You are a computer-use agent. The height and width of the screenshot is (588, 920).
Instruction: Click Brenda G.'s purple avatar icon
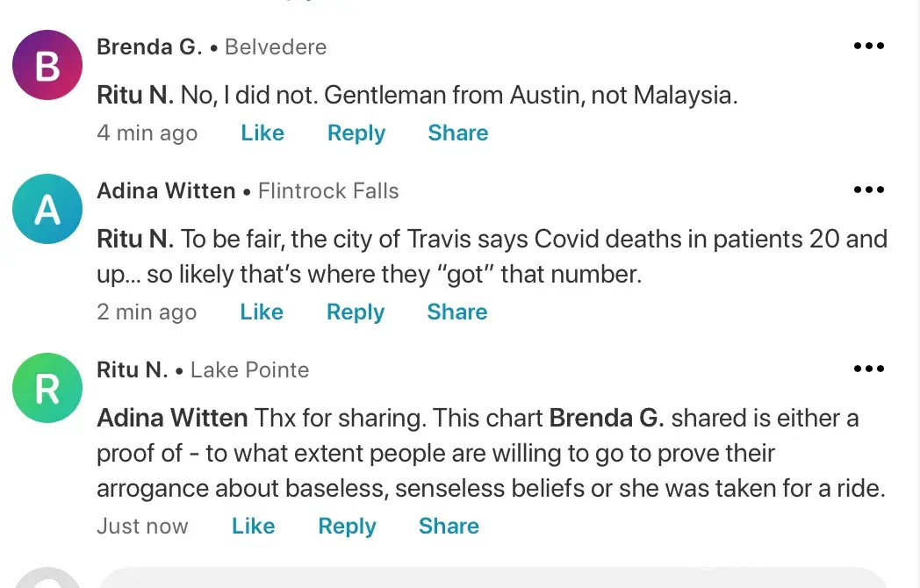click(x=47, y=66)
